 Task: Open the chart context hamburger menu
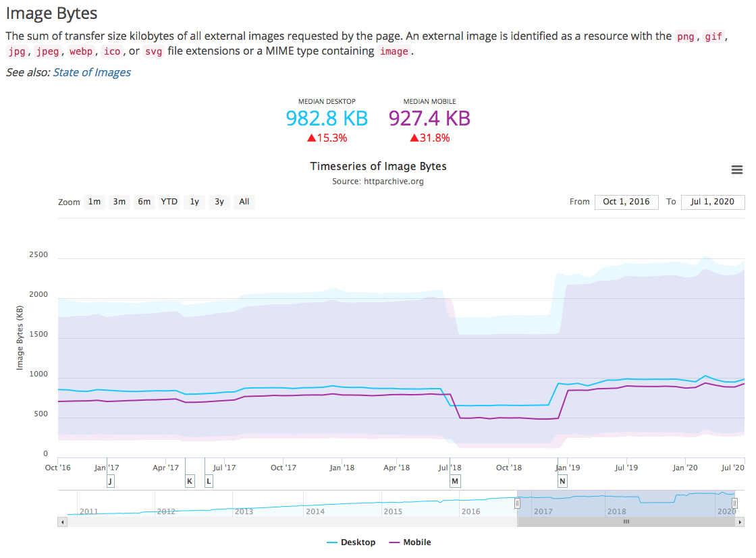(x=736, y=169)
